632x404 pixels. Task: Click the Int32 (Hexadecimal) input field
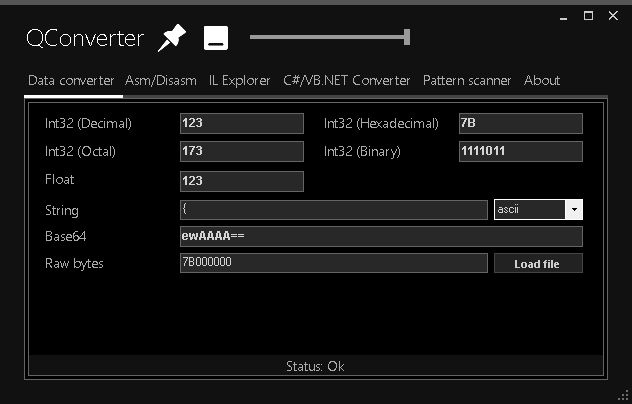coord(521,123)
